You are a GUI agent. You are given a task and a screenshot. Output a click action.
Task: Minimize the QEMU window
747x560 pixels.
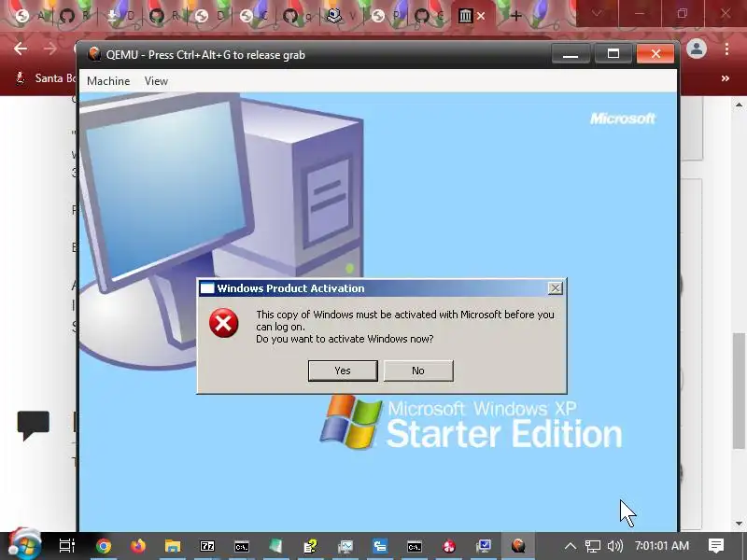point(571,54)
